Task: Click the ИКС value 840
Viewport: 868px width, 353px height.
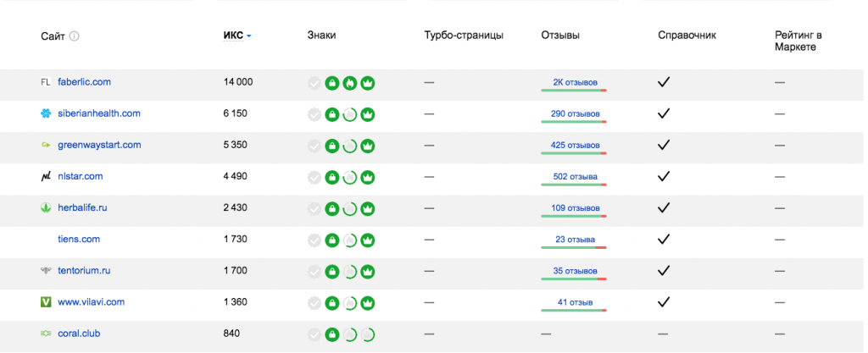Action: point(231,334)
